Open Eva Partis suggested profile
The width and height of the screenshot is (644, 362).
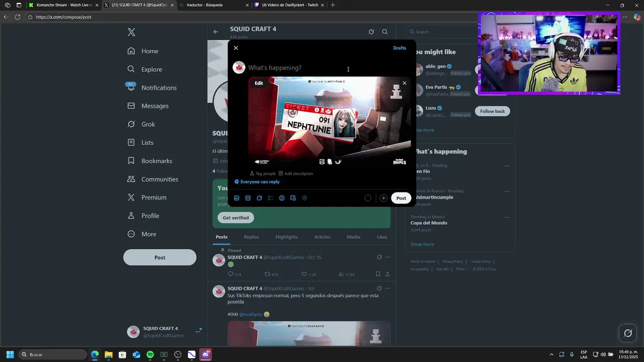click(x=436, y=87)
